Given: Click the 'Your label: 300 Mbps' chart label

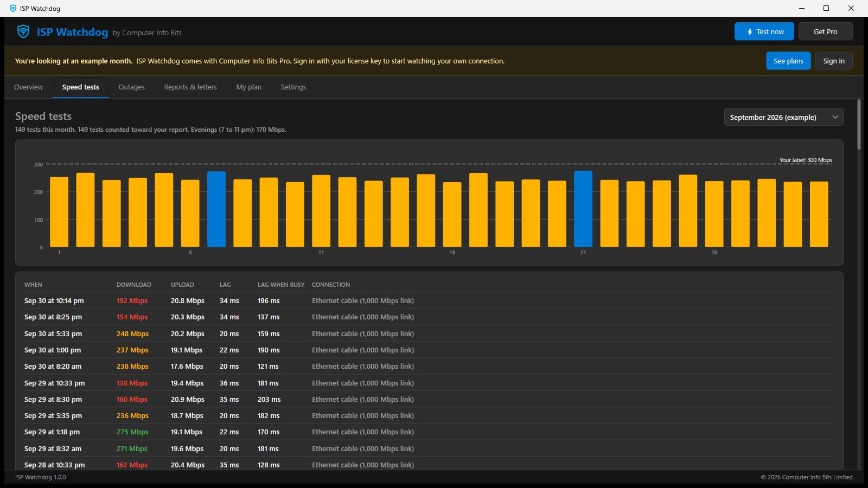Looking at the screenshot, I should click(806, 160).
